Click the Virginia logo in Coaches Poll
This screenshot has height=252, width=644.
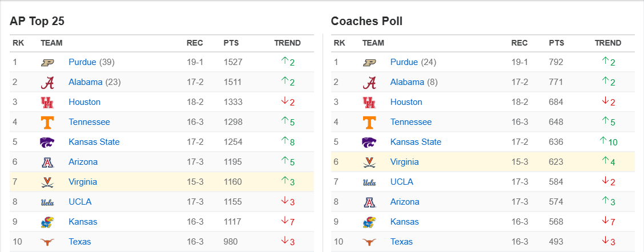pyautogui.click(x=369, y=162)
